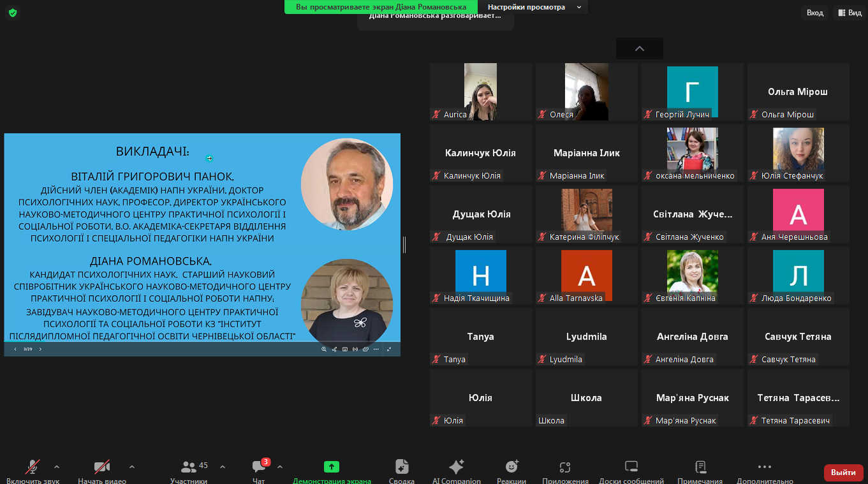Open the Чат chat panel
This screenshot has height=484, width=868.
(x=259, y=467)
